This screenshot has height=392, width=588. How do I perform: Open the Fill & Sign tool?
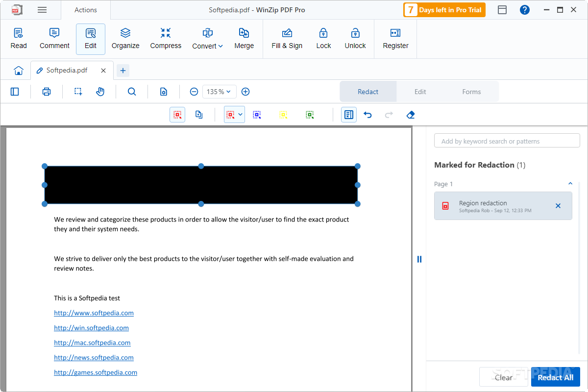(287, 39)
